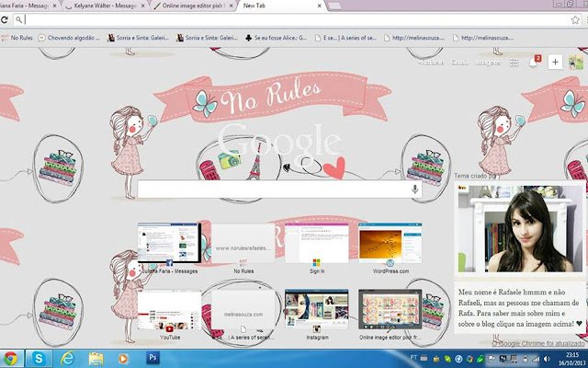
Task: Click the green padlock tray icon
Action: pyautogui.click(x=480, y=359)
